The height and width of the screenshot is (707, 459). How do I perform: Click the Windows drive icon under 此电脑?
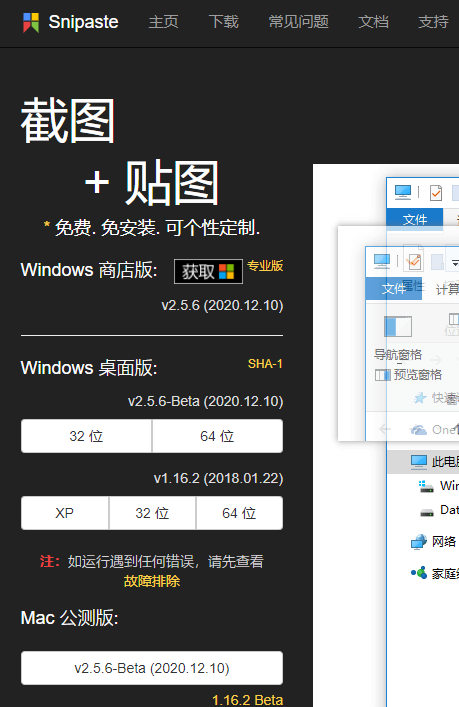pyautogui.click(x=426, y=486)
